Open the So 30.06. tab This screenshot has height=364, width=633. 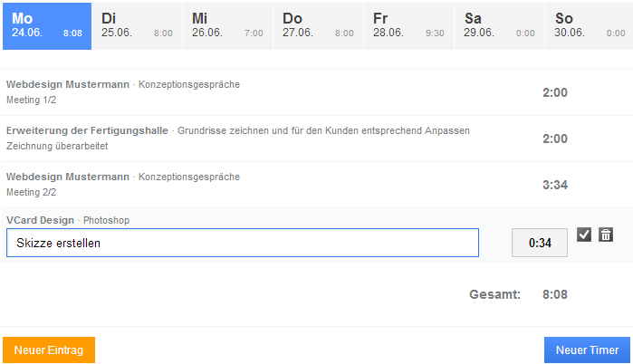click(589, 25)
